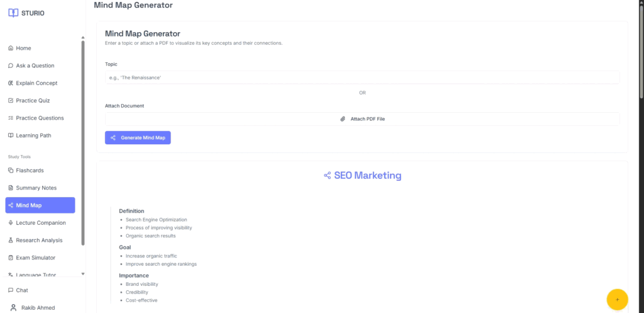Screen dimensions: 644x313
Task: Click the Research Analysis flask icon
Action: coord(11,240)
